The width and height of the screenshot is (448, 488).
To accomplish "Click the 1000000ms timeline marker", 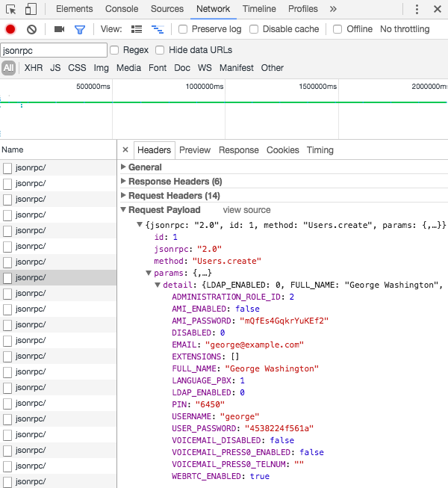I will [205, 87].
